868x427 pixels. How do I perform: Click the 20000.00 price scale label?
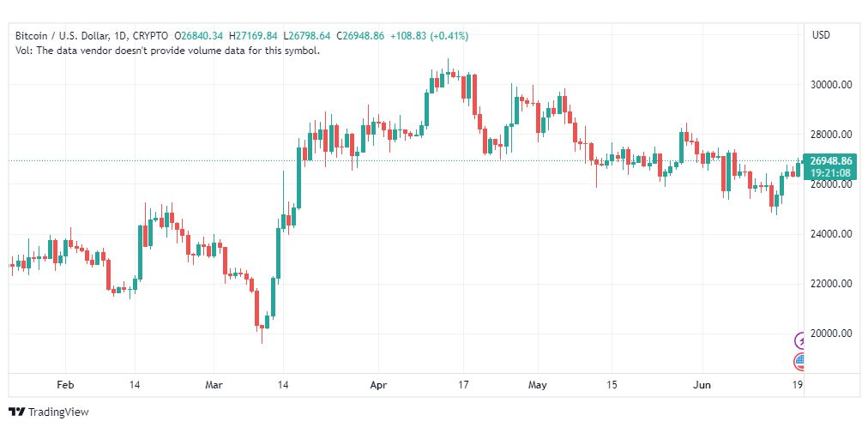pos(830,334)
